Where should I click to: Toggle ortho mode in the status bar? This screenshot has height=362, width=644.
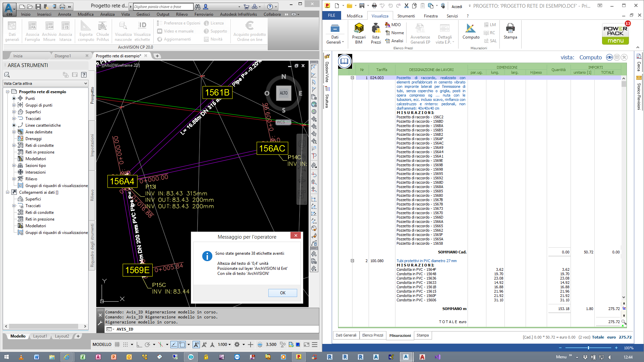139,344
